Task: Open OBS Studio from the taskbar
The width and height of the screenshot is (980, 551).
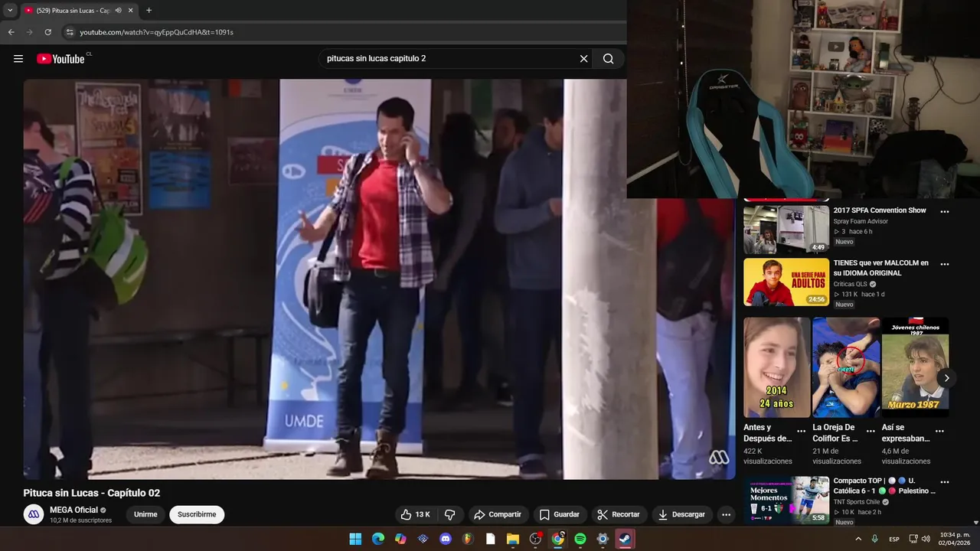Action: 535,539
